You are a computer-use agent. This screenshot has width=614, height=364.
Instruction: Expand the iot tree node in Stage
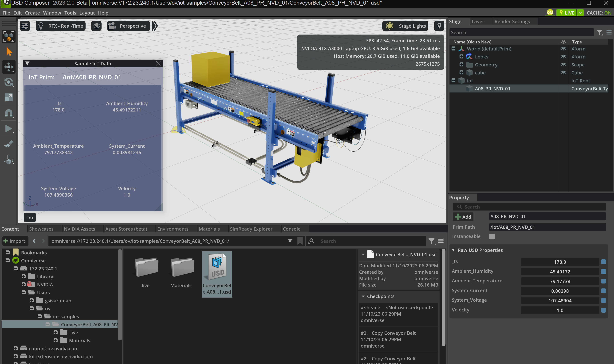coord(454,80)
